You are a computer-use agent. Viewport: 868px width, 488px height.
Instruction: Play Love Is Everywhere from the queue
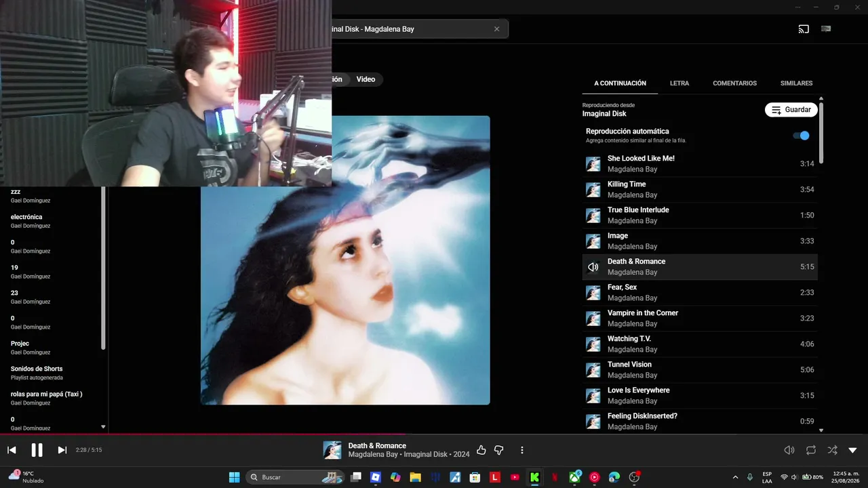(x=700, y=396)
